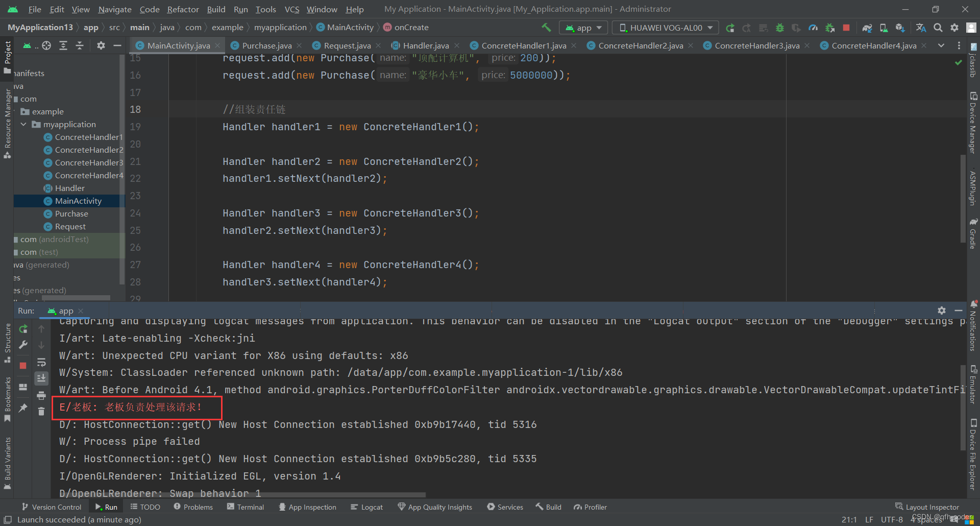Open the App Inspection tool window

(307, 507)
